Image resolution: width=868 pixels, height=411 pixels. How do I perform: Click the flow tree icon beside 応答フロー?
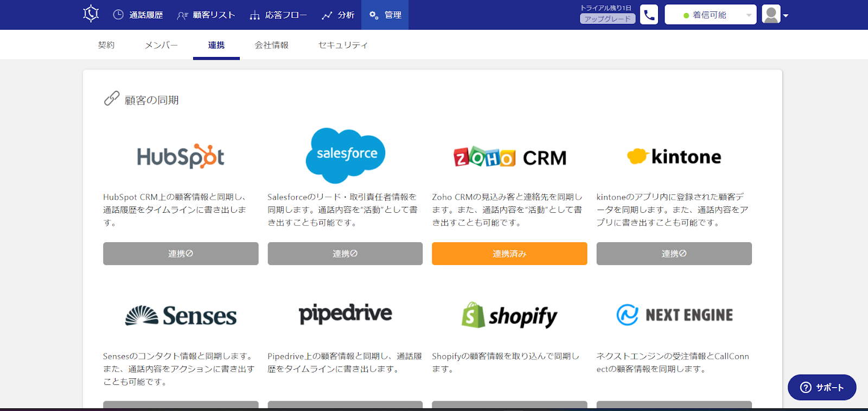coord(255,15)
